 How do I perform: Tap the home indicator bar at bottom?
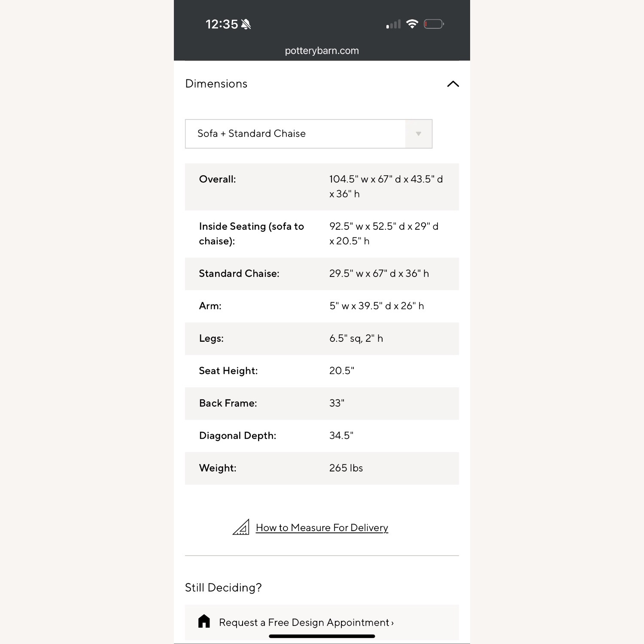click(x=322, y=636)
